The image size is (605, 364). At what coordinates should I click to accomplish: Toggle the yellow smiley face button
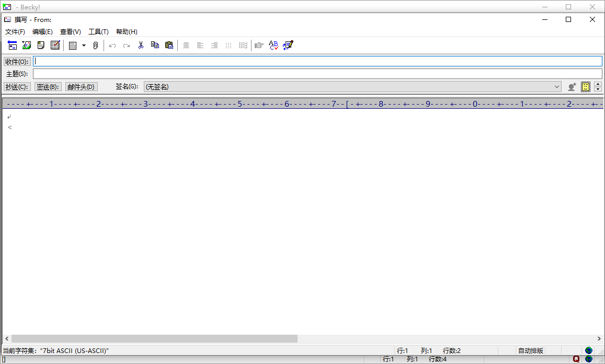(x=586, y=87)
